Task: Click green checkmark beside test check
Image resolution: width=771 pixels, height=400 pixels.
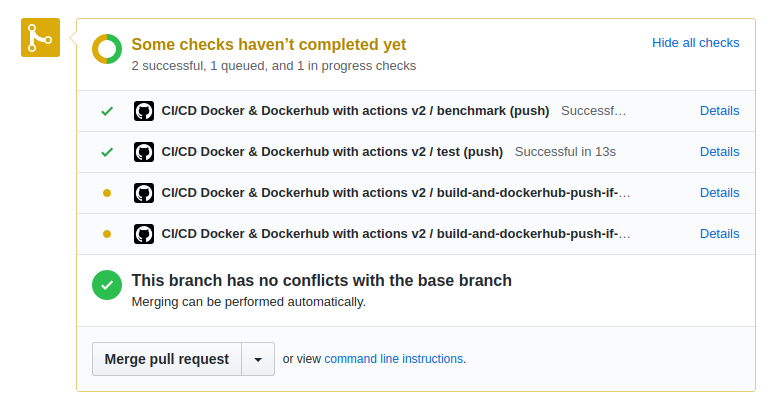Action: pyautogui.click(x=107, y=152)
